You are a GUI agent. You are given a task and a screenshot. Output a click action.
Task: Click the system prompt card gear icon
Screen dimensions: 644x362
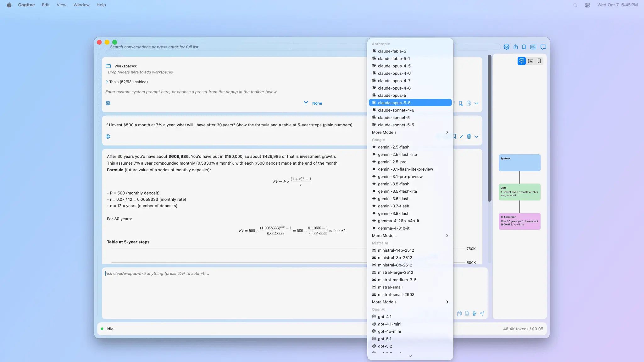click(x=108, y=103)
